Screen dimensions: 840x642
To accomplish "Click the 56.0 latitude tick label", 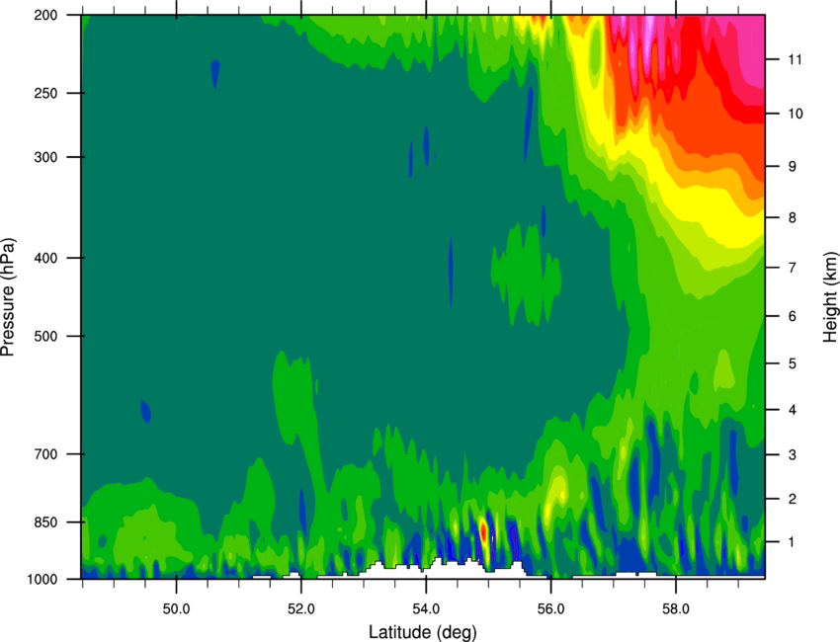I will click(x=550, y=609).
